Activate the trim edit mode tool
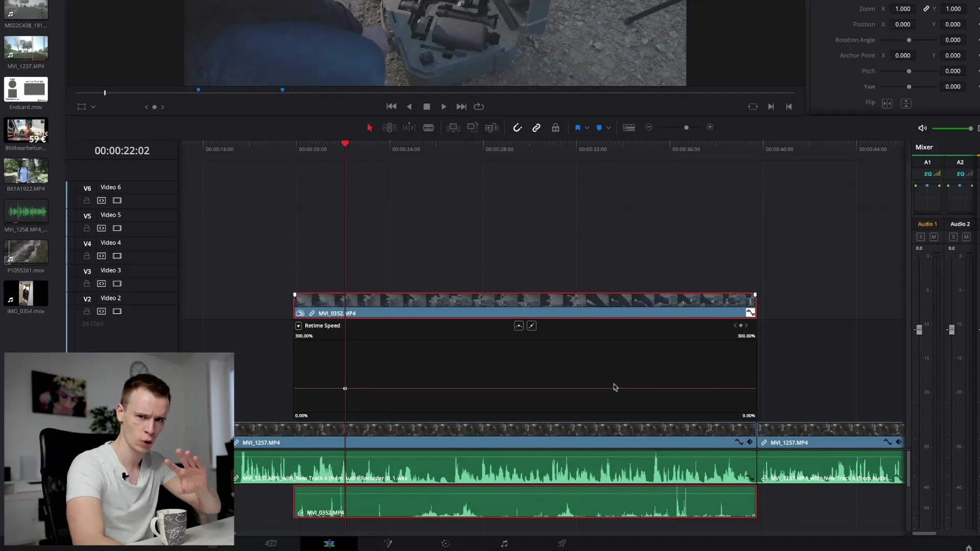 click(389, 128)
